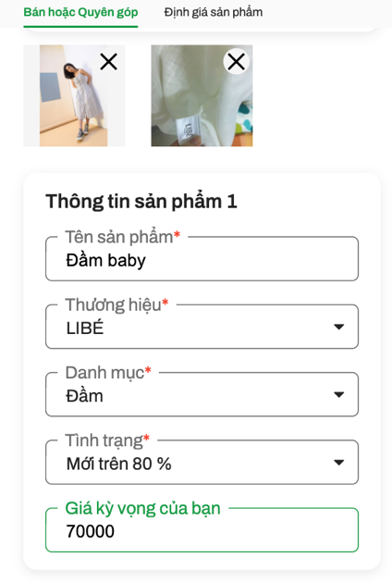Open the white fabric label photo thumbnail
The height and width of the screenshot is (582, 392).
(x=202, y=95)
